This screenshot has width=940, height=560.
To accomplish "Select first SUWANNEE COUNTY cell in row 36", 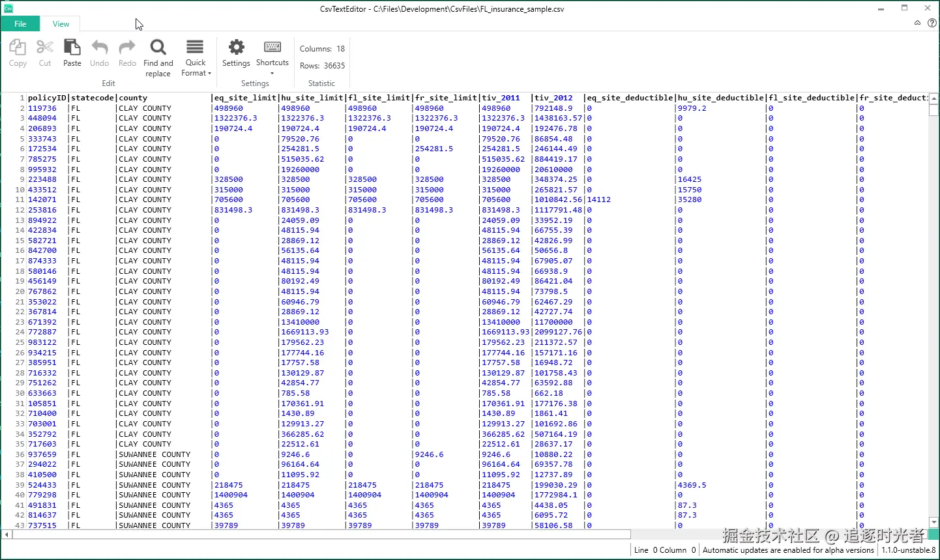I will [154, 454].
